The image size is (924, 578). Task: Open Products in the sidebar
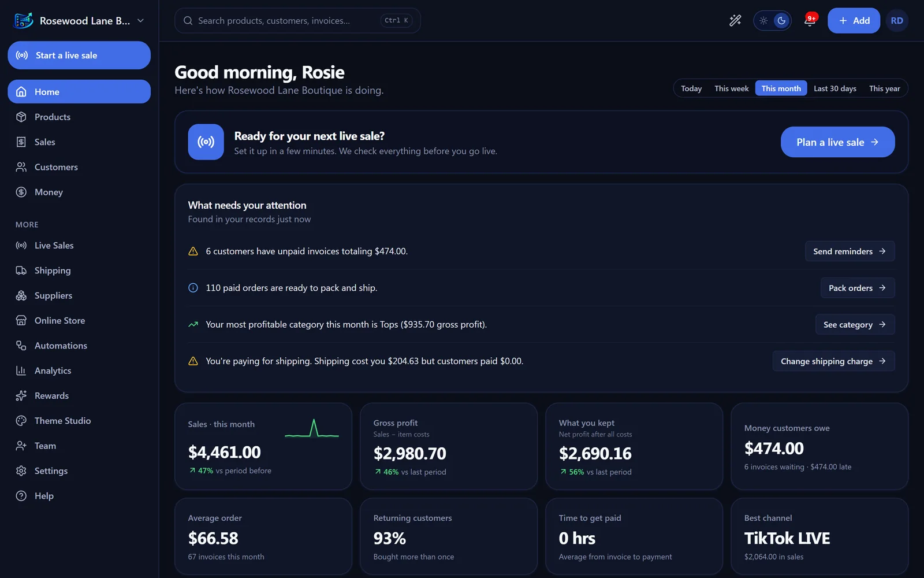pyautogui.click(x=79, y=117)
